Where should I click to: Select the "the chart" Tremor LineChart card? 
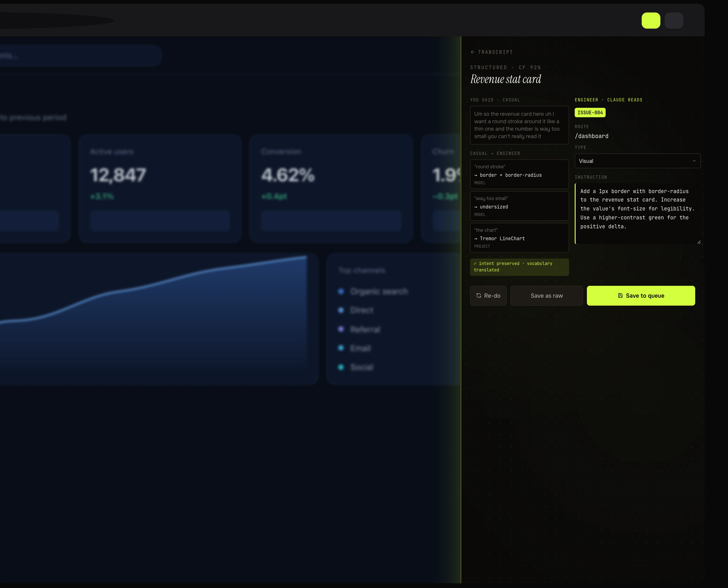519,238
